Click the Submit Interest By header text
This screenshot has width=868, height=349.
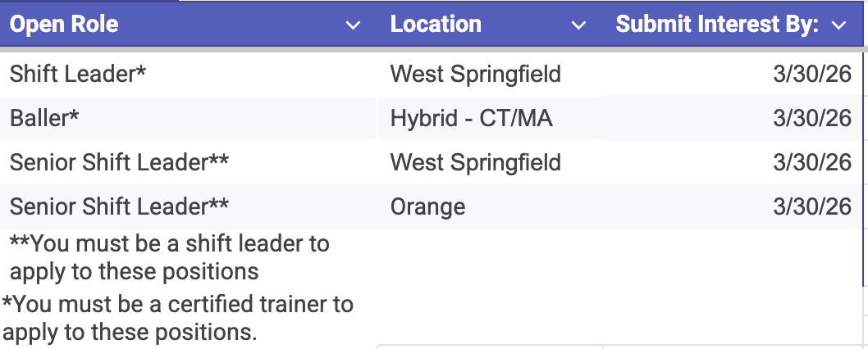coord(717,25)
